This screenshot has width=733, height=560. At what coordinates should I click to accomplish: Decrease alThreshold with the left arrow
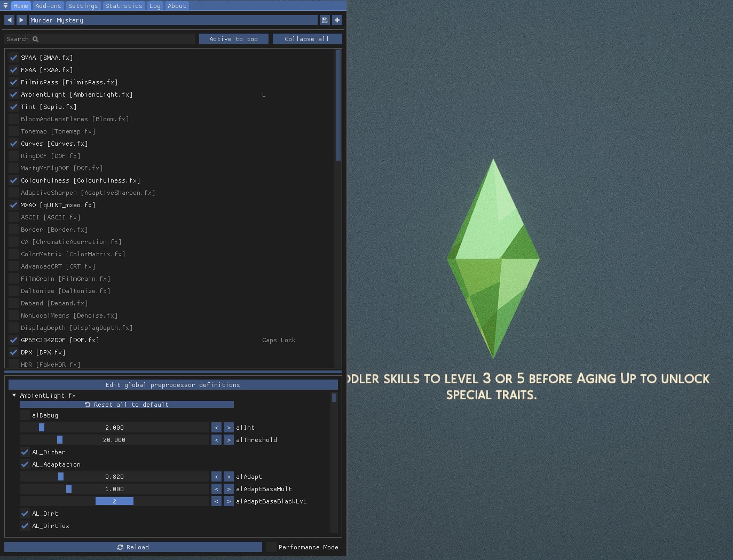(x=216, y=440)
